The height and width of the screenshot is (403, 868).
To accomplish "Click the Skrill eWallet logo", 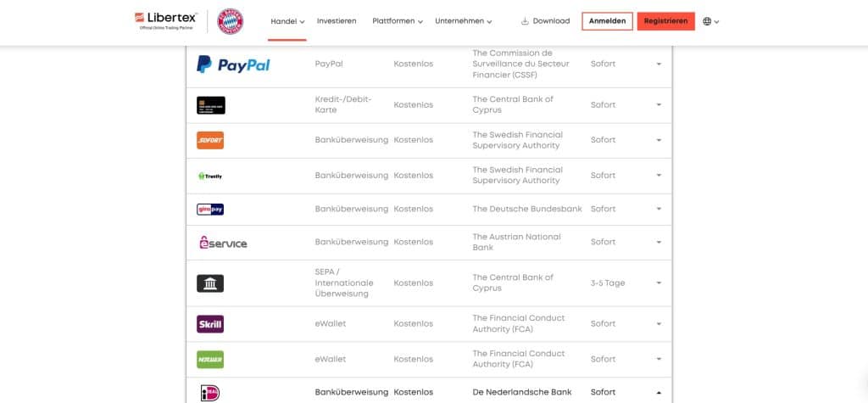I will coord(210,324).
